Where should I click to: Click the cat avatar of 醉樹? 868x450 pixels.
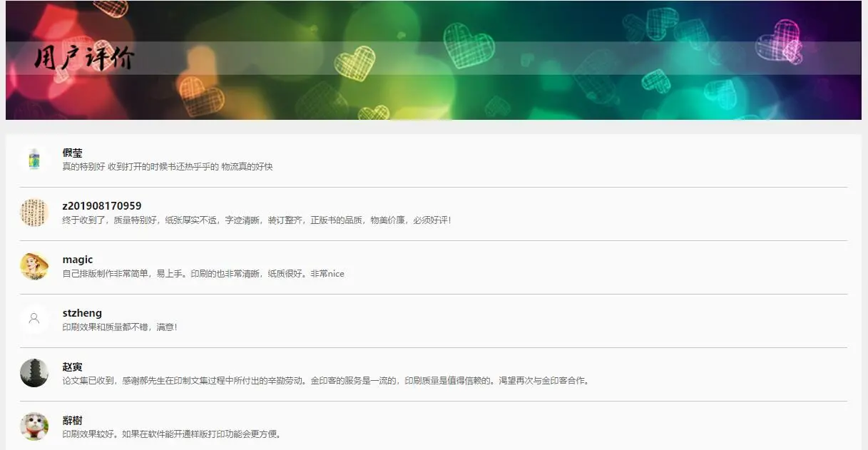point(34,426)
